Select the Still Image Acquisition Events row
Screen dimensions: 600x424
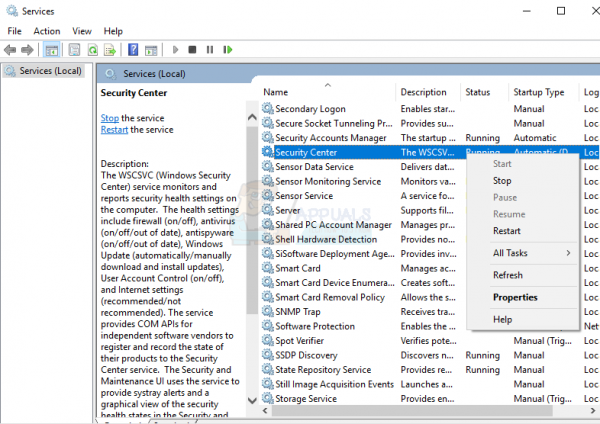click(430, 384)
